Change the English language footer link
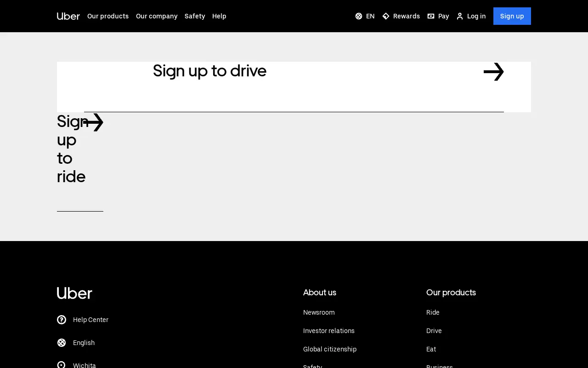588x368 pixels. coord(84,343)
